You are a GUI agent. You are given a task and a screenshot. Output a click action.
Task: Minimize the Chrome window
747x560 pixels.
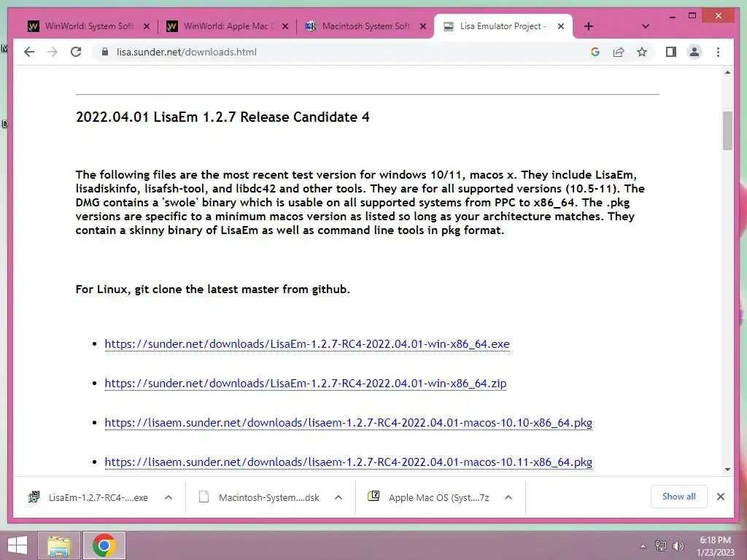click(672, 16)
